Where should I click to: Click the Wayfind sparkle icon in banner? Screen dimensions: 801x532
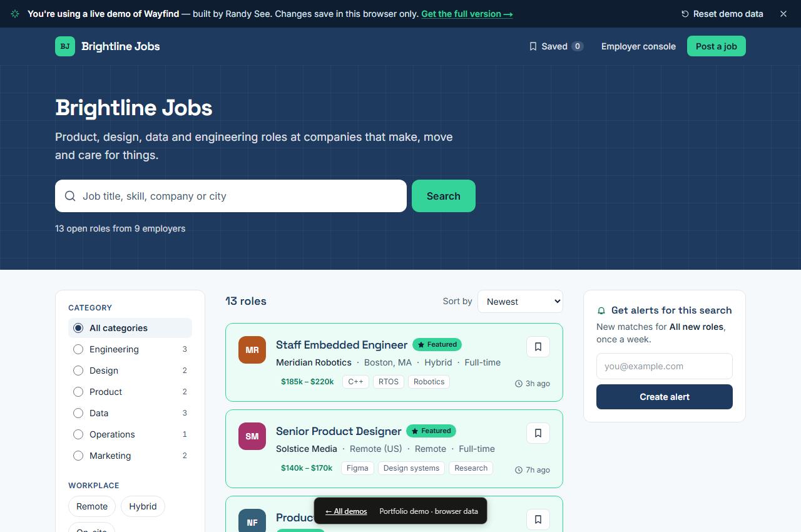[x=15, y=14]
